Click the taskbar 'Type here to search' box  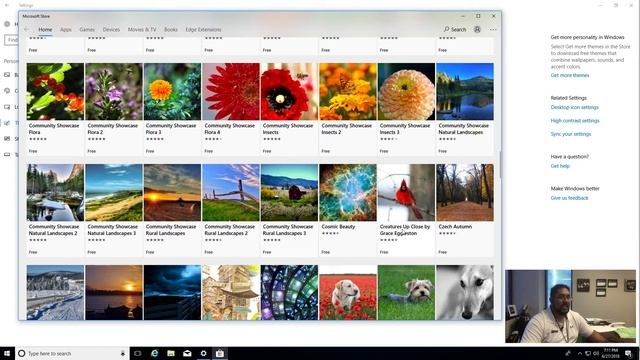pos(71,353)
